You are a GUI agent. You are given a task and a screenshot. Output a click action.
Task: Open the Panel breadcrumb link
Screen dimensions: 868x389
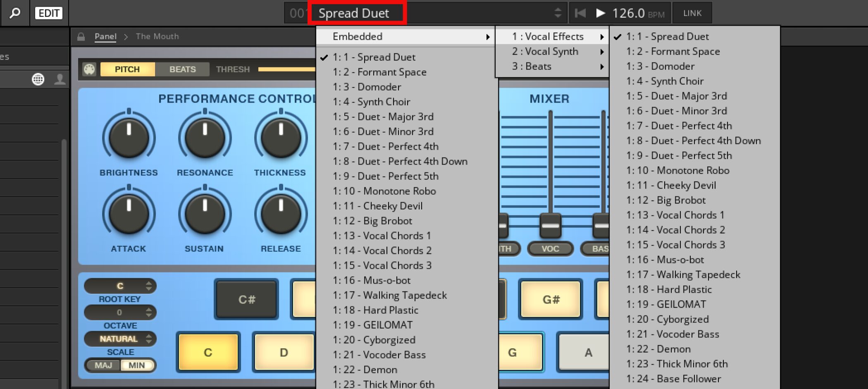tap(105, 36)
